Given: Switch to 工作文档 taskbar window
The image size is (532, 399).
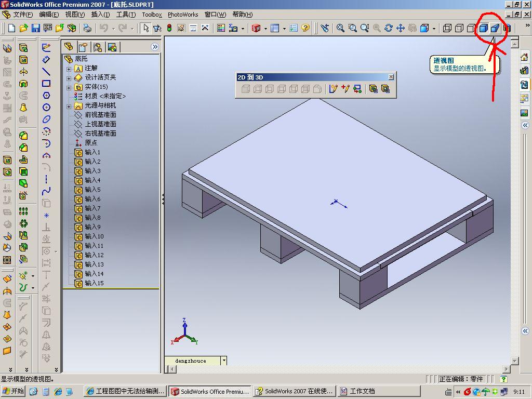Looking at the screenshot, I should (379, 391).
